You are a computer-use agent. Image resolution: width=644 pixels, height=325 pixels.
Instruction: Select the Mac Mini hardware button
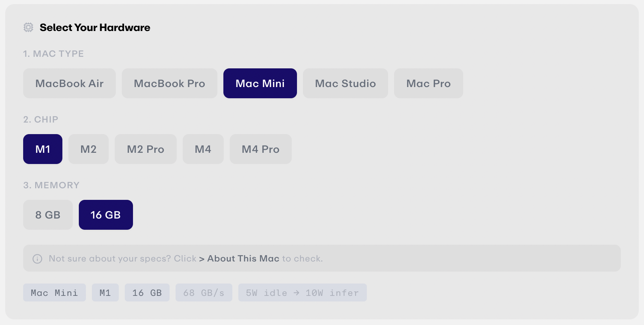260,83
